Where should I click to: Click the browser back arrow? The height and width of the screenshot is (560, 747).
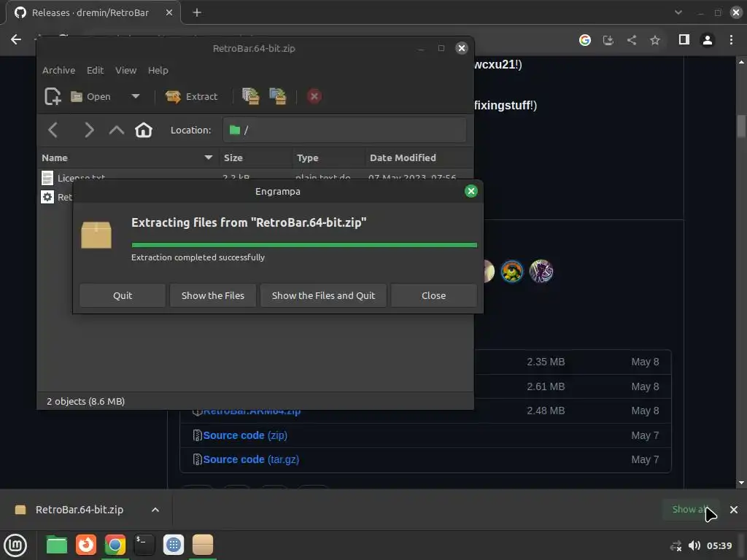click(16, 39)
